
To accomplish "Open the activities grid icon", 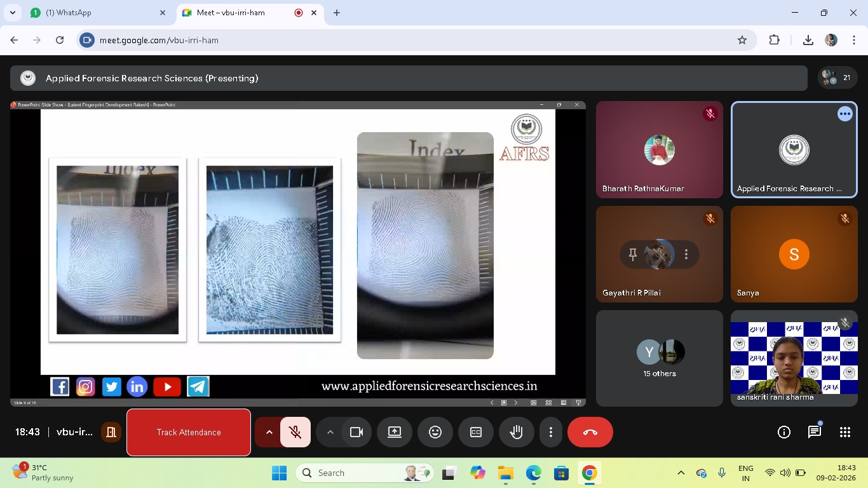I will pyautogui.click(x=845, y=432).
